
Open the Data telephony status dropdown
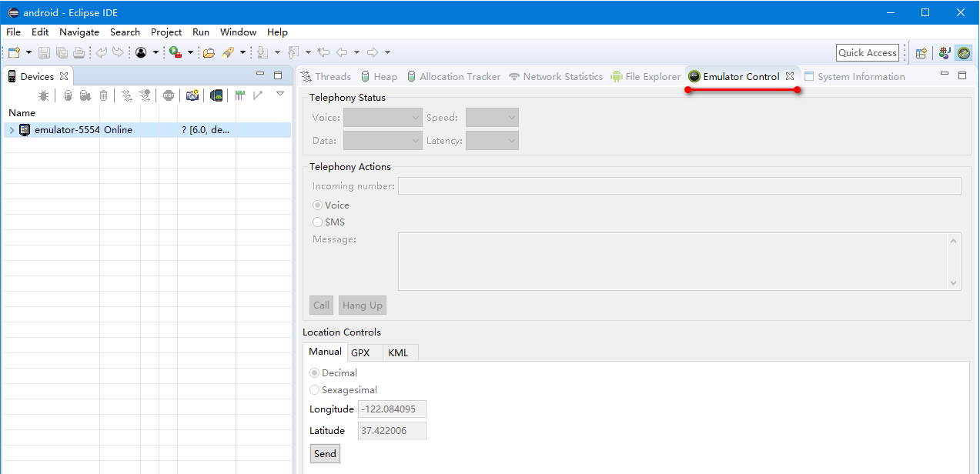(x=383, y=141)
